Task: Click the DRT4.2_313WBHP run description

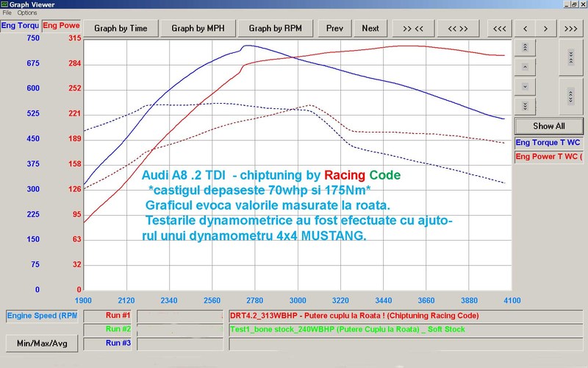Action: [406, 316]
